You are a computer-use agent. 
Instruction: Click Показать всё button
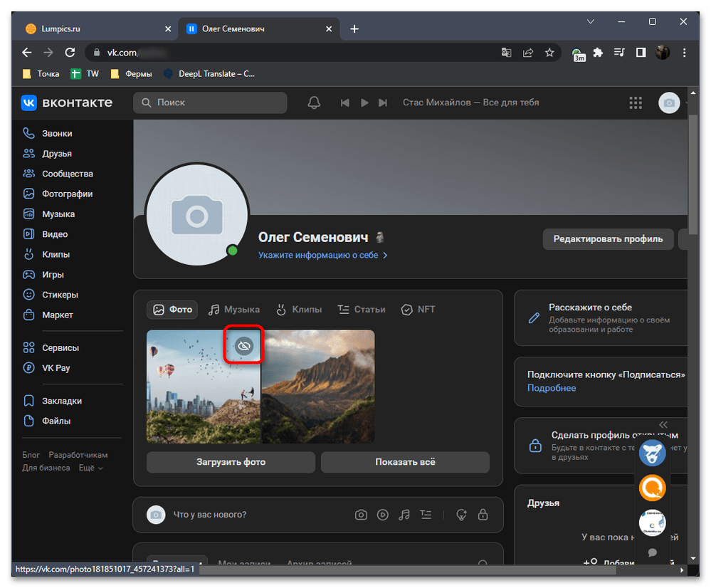(x=405, y=462)
